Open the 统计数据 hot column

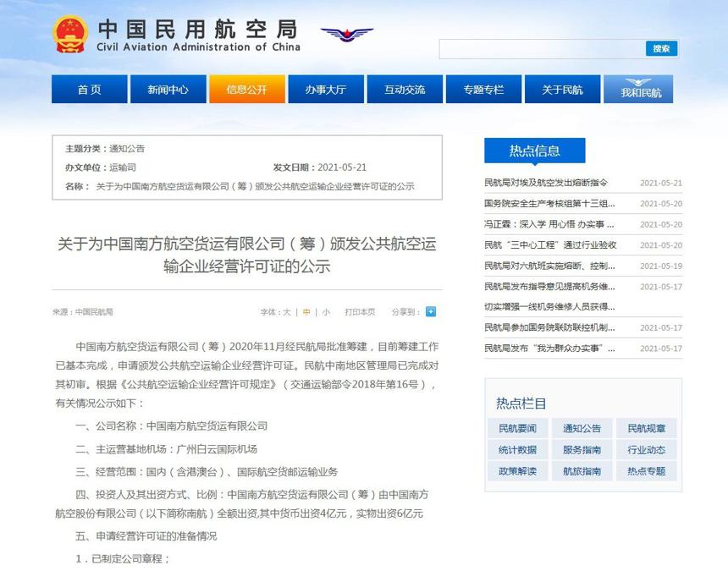click(x=517, y=449)
